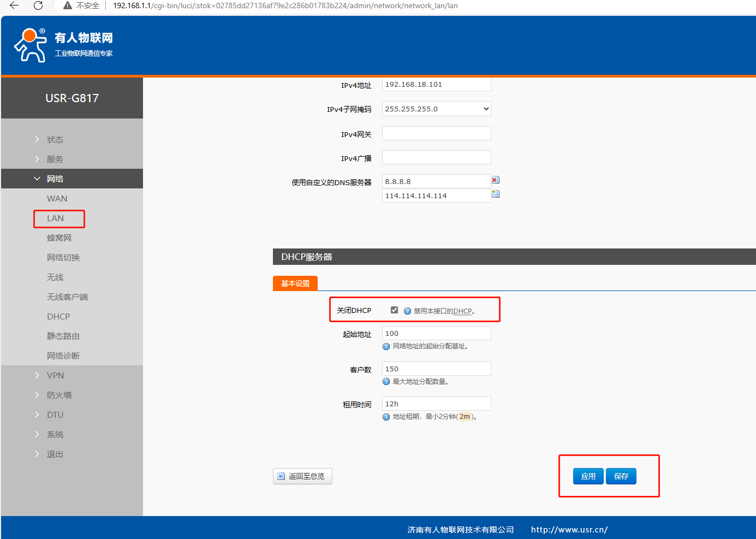Click help icon beside DHCP disable text

coord(407,311)
